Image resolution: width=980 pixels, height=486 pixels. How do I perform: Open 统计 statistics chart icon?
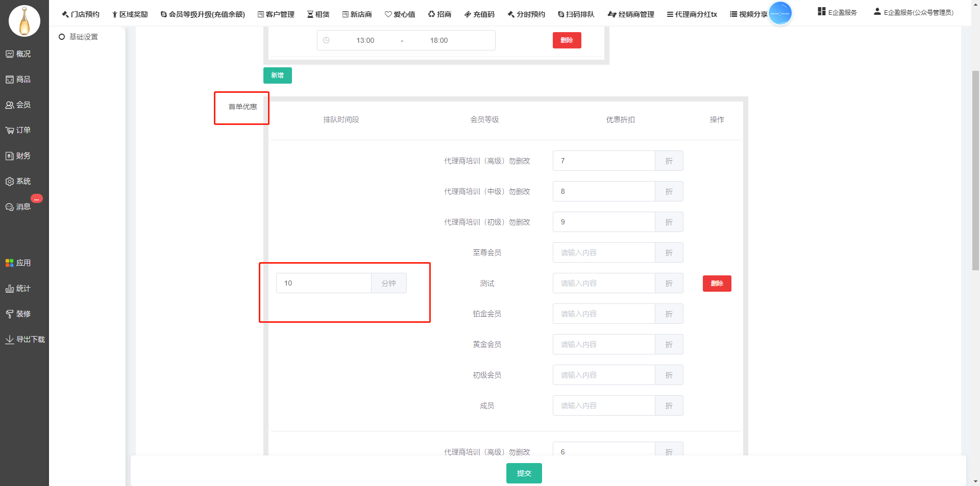click(x=10, y=289)
